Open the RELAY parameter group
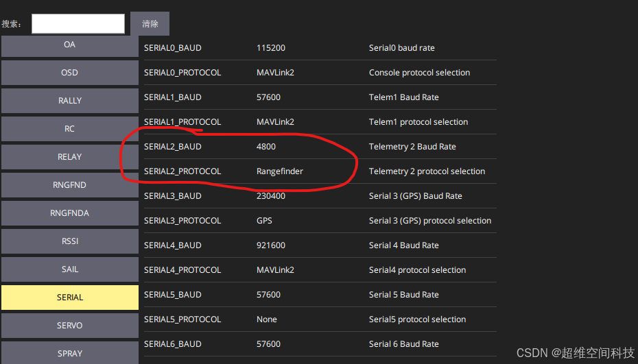The width and height of the screenshot is (638, 364). pos(69,157)
